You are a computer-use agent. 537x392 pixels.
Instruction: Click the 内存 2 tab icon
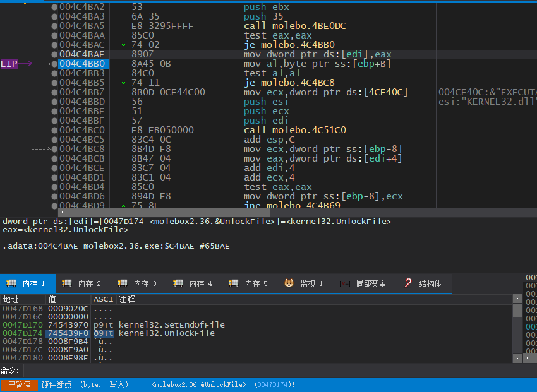(67, 283)
